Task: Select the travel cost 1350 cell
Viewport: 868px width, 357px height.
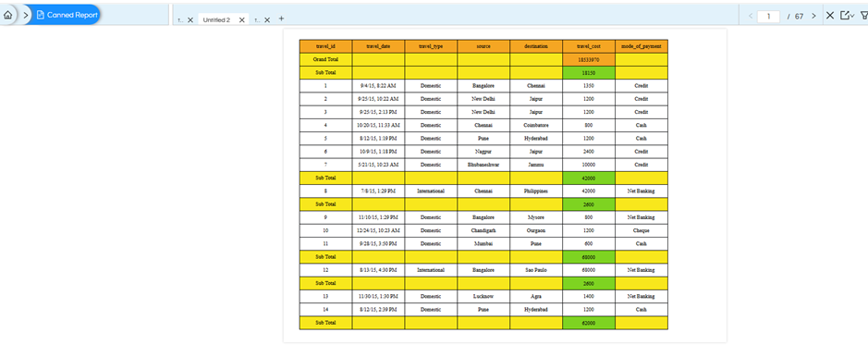Action: tap(589, 86)
